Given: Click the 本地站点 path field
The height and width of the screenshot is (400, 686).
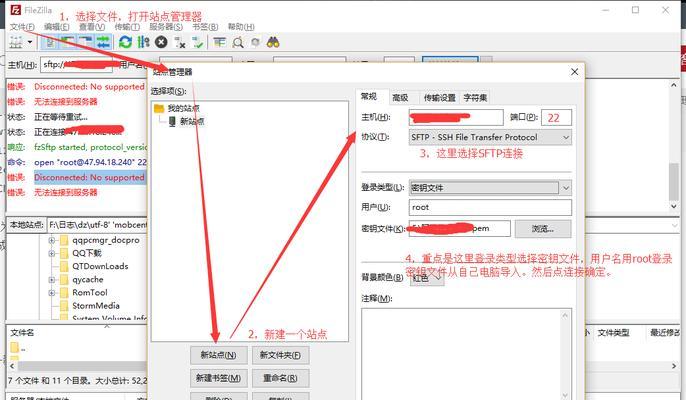Looking at the screenshot, I should 98,225.
